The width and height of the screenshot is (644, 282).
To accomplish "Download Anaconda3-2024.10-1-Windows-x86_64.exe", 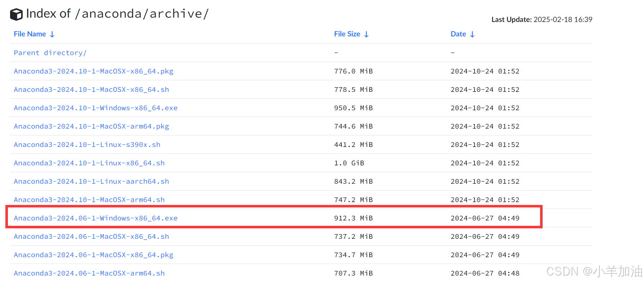I will point(96,108).
